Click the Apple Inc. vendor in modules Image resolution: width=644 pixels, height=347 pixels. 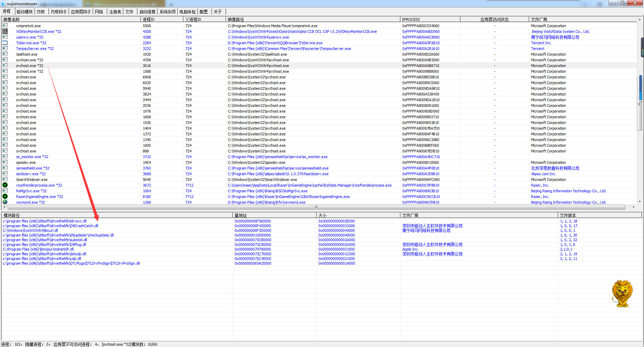point(410,249)
